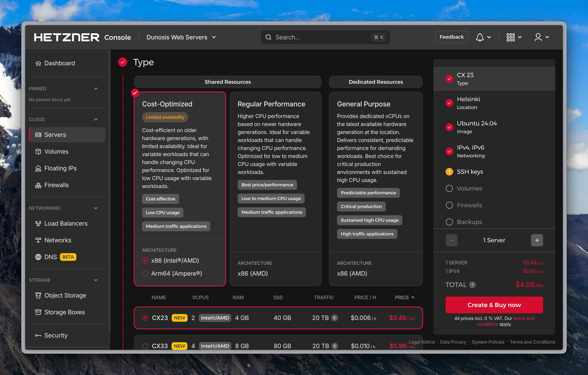
Task: Open Load Balancers under Networking
Action: tap(66, 223)
